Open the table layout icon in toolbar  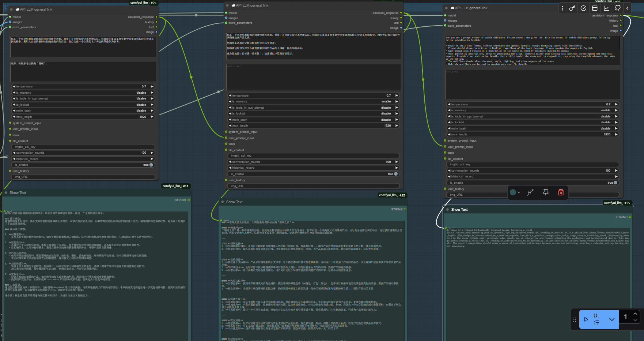595,8
